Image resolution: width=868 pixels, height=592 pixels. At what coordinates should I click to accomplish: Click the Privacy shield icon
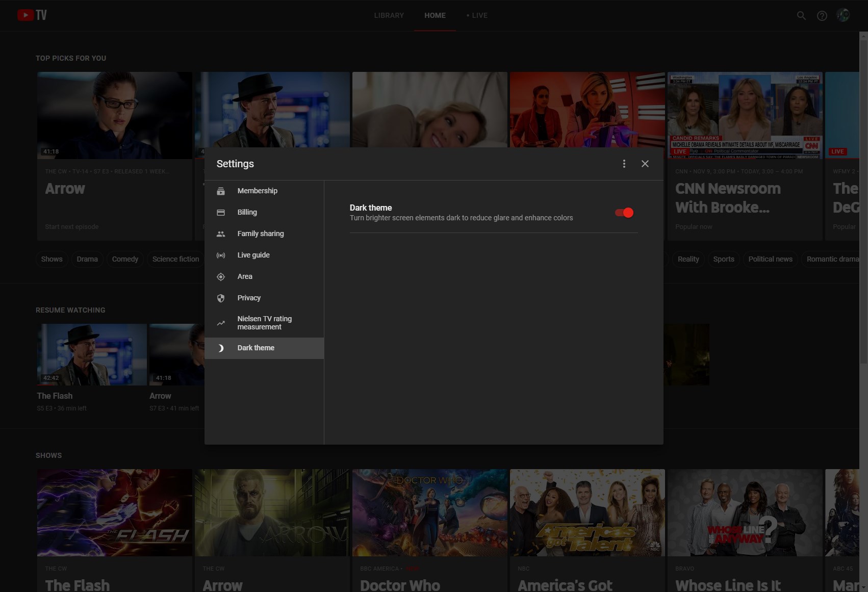pos(221,298)
